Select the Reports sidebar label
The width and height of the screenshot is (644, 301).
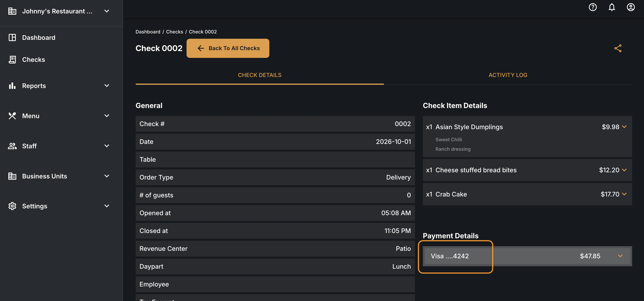[34, 86]
